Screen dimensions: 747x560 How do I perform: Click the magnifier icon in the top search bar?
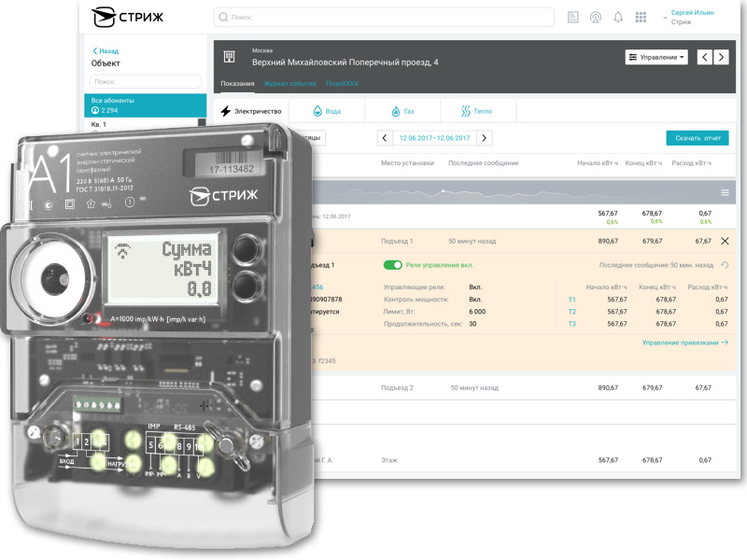(223, 17)
